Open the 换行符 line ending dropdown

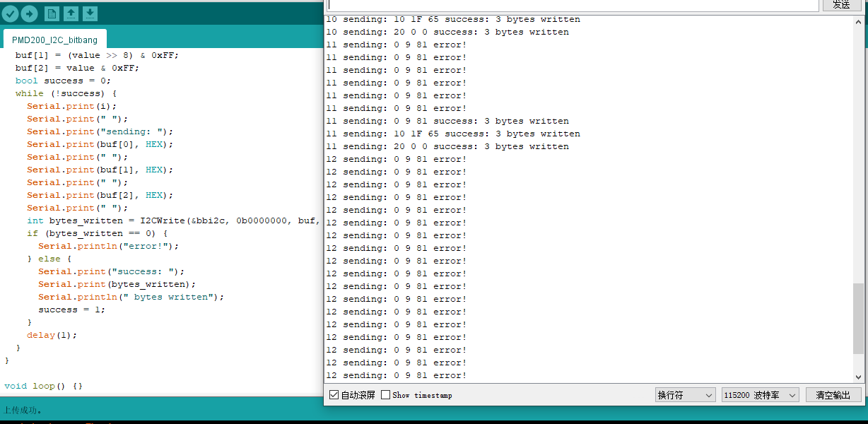(x=685, y=395)
